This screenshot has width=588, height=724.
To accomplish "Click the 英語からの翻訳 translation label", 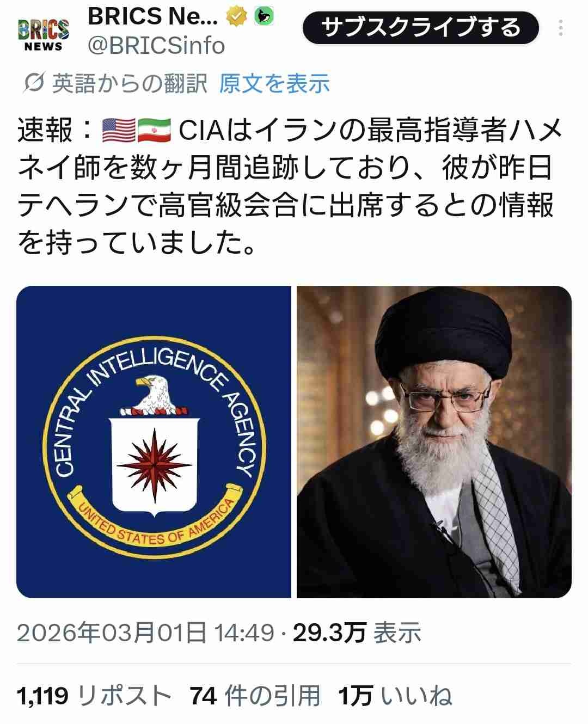I will click(x=130, y=84).
